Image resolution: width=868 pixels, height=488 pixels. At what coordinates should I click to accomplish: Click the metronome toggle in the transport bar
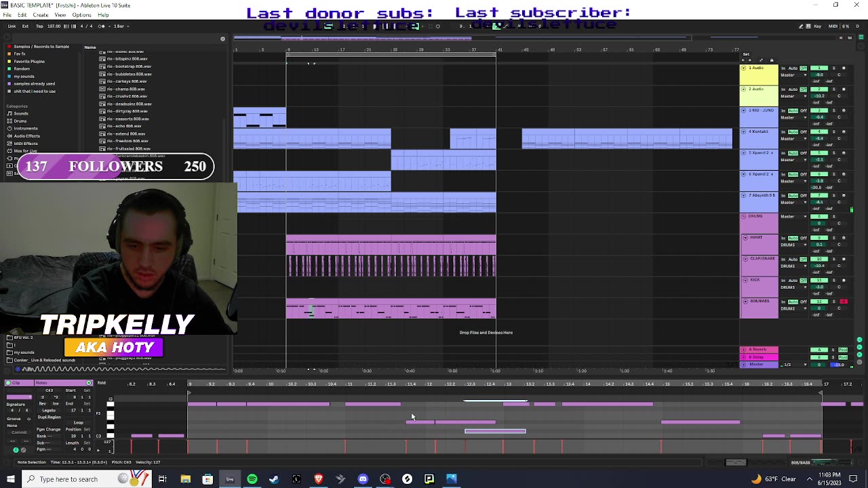click(x=102, y=26)
